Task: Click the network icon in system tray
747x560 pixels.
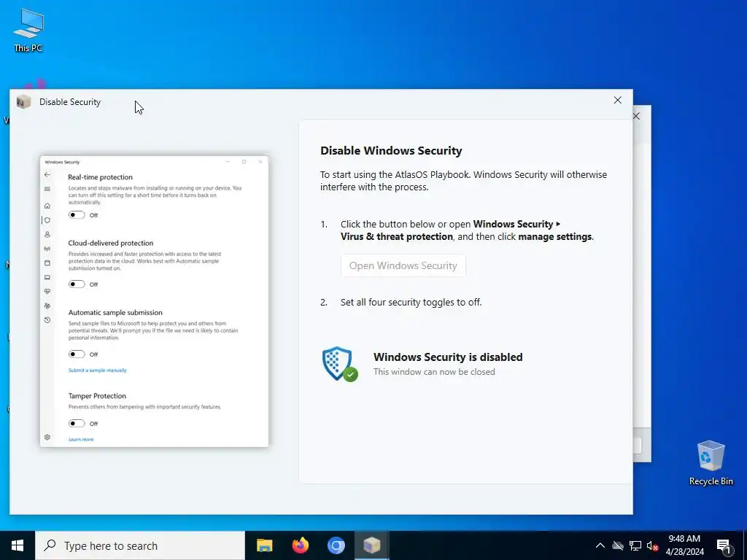Action: tap(635, 545)
